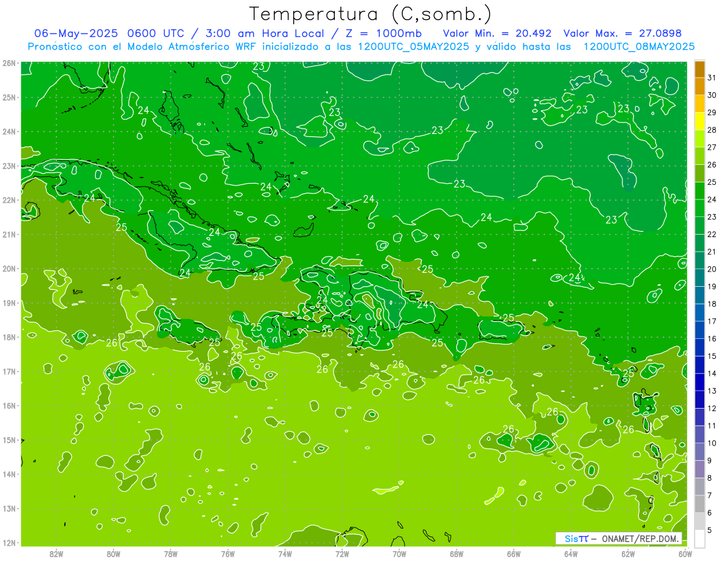728x562 pixels.
Task: Click the color bar value "17"
Action: tap(712, 321)
